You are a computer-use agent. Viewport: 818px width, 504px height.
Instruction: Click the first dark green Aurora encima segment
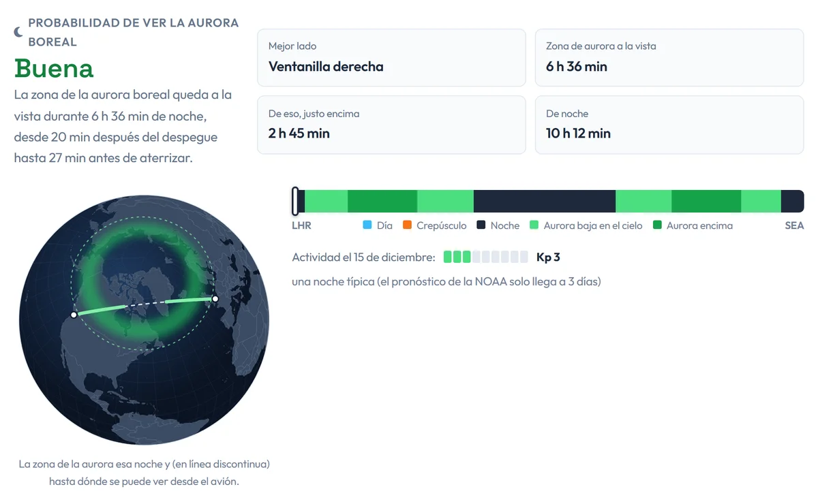click(382, 202)
